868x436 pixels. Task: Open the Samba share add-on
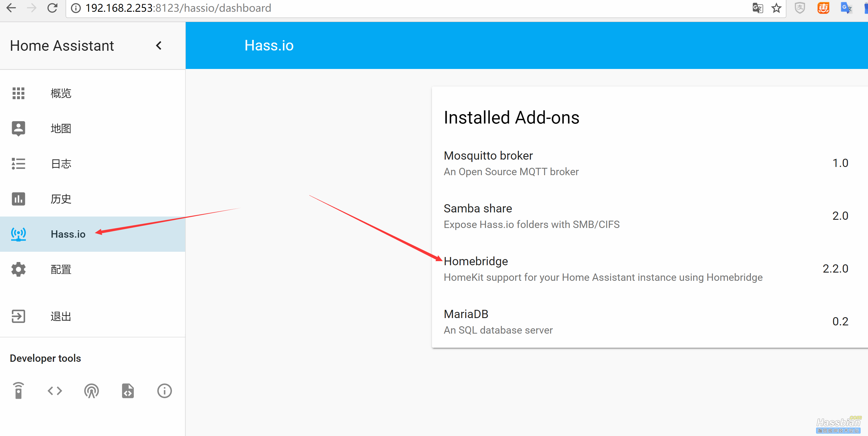coord(650,216)
